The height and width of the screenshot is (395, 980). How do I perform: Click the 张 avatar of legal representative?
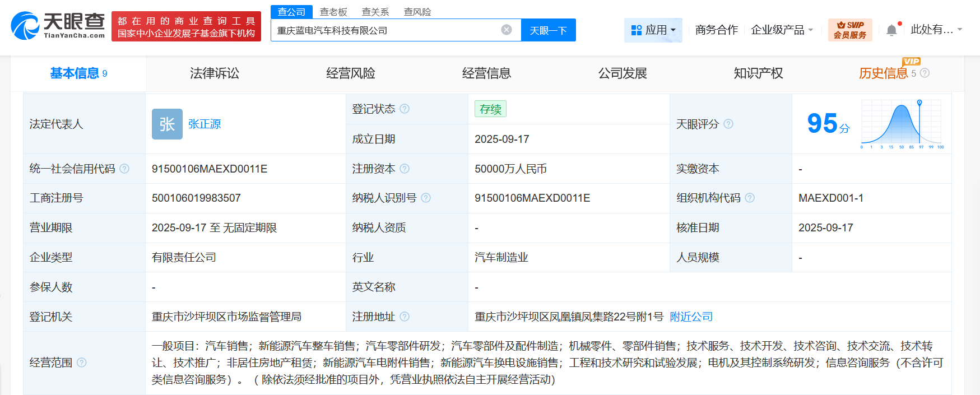click(167, 124)
